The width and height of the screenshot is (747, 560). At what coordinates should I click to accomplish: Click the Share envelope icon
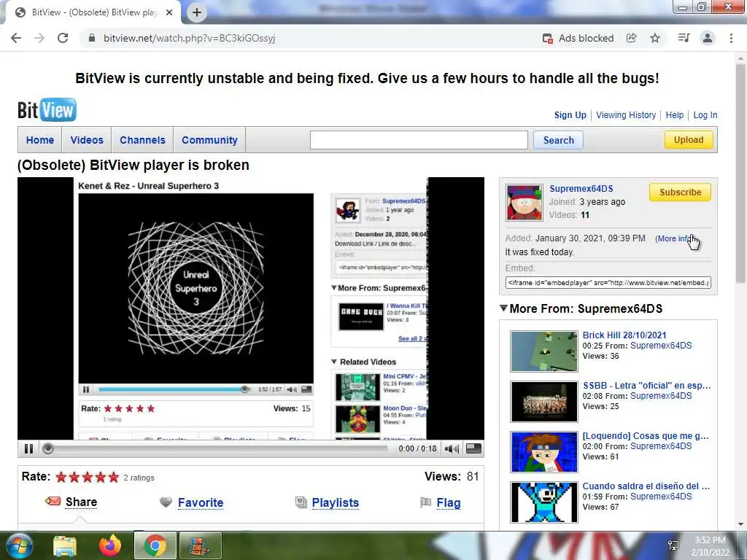point(53,502)
